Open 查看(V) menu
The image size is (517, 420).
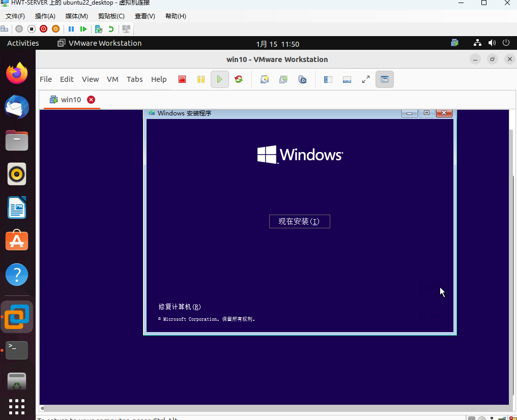[x=145, y=16]
